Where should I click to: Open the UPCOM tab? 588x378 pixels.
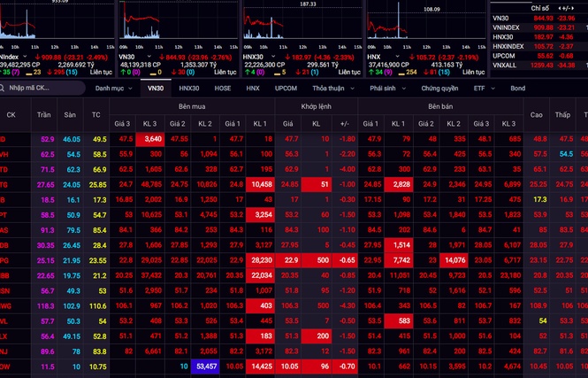(286, 89)
